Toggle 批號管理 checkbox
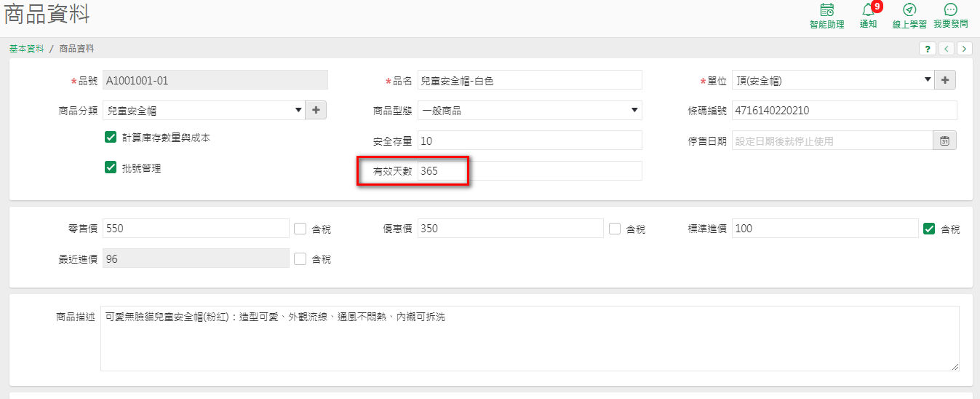Viewport: 980px width, 399px height. pos(111,167)
